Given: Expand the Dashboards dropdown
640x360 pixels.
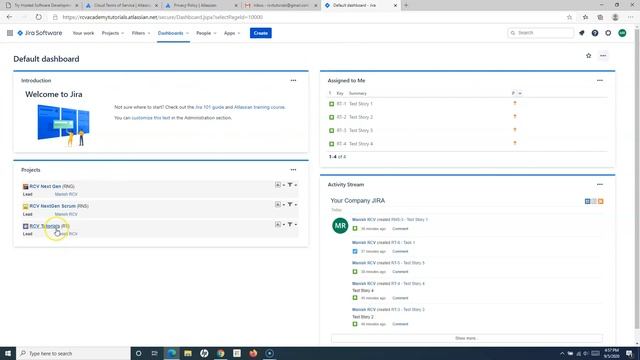Looking at the screenshot, I should point(173,33).
